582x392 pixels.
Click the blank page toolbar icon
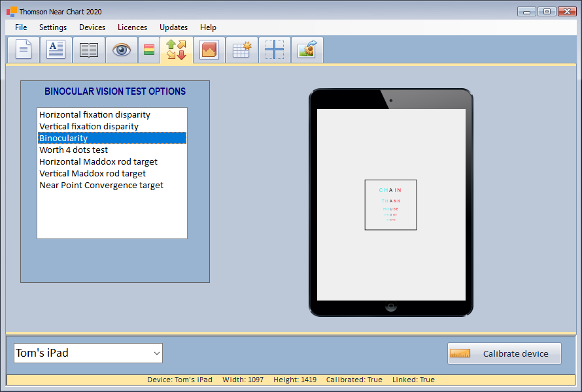click(x=24, y=50)
